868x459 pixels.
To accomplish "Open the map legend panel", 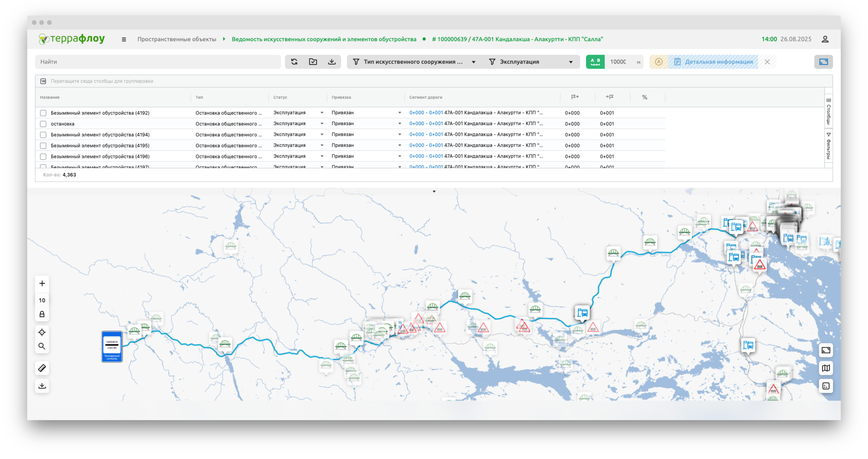I will 826,386.
